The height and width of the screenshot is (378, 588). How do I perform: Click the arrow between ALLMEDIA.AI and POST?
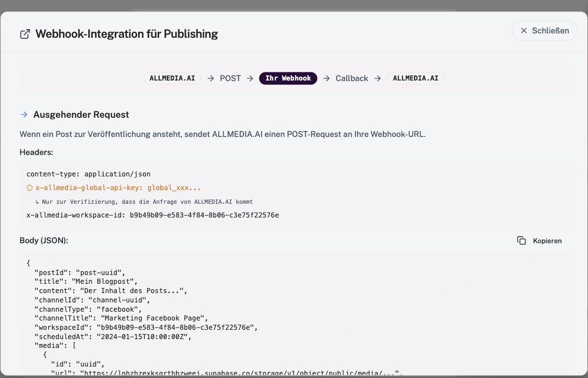(211, 78)
